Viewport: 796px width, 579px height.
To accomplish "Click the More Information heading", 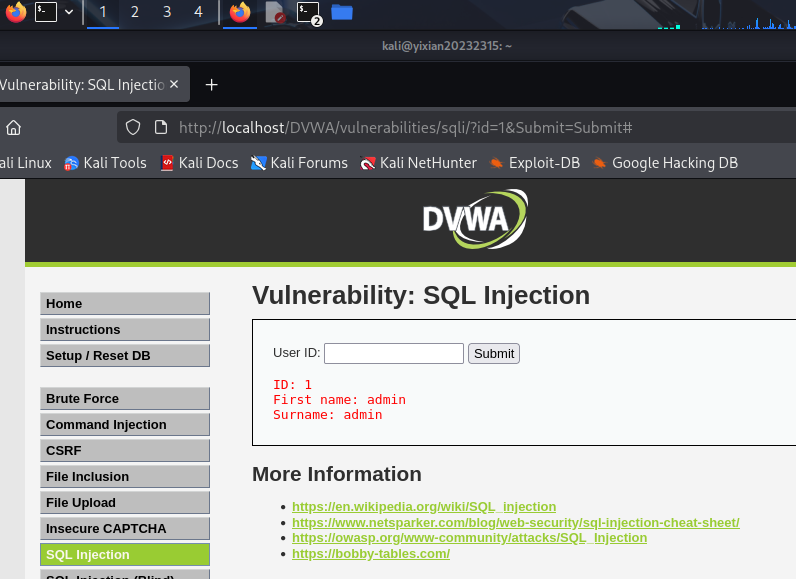I will (x=337, y=474).
